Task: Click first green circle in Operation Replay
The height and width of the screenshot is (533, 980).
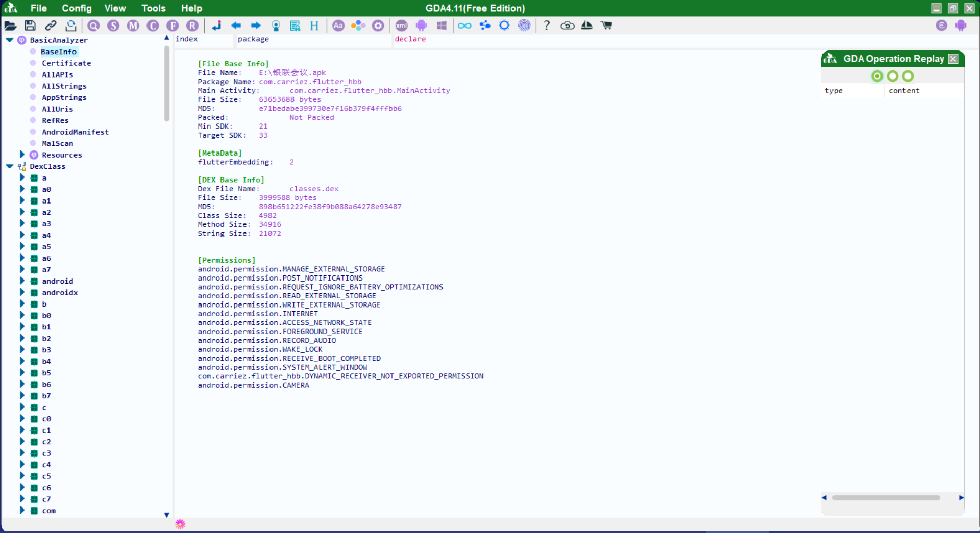Action: point(877,76)
